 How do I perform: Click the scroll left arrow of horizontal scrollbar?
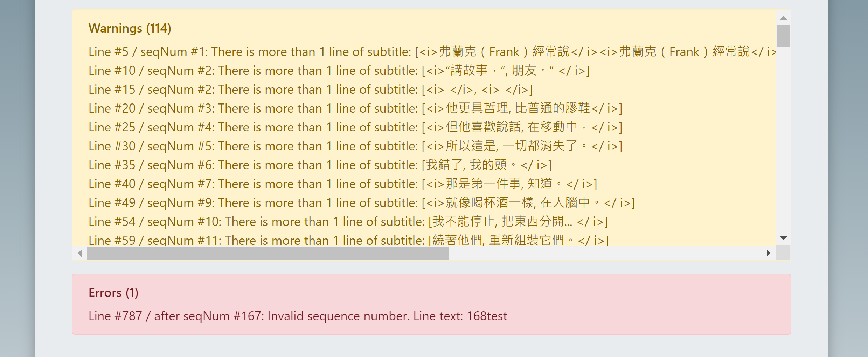pos(80,253)
